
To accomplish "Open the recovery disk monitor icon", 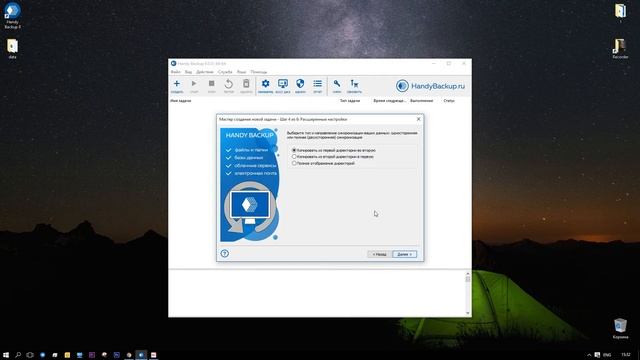I will (x=282, y=86).
